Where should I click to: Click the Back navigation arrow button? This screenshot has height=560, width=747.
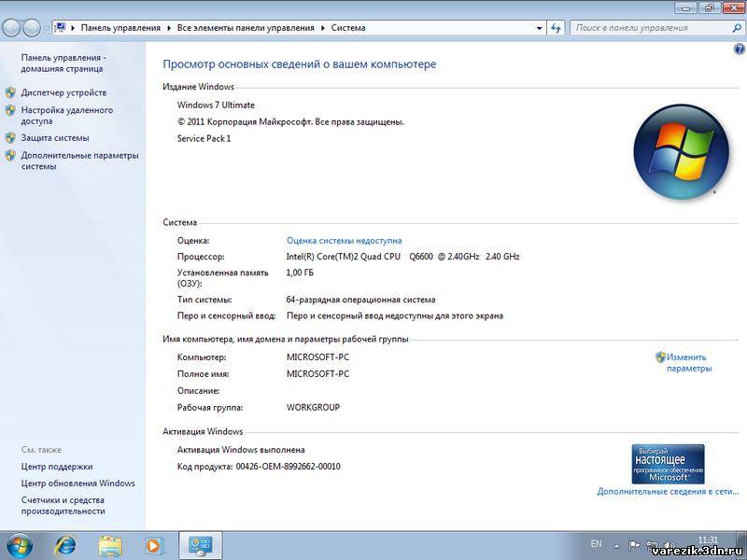13,28
